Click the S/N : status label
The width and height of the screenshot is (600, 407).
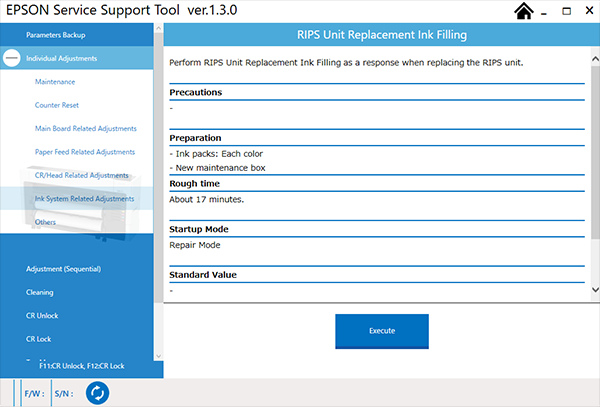coord(64,393)
